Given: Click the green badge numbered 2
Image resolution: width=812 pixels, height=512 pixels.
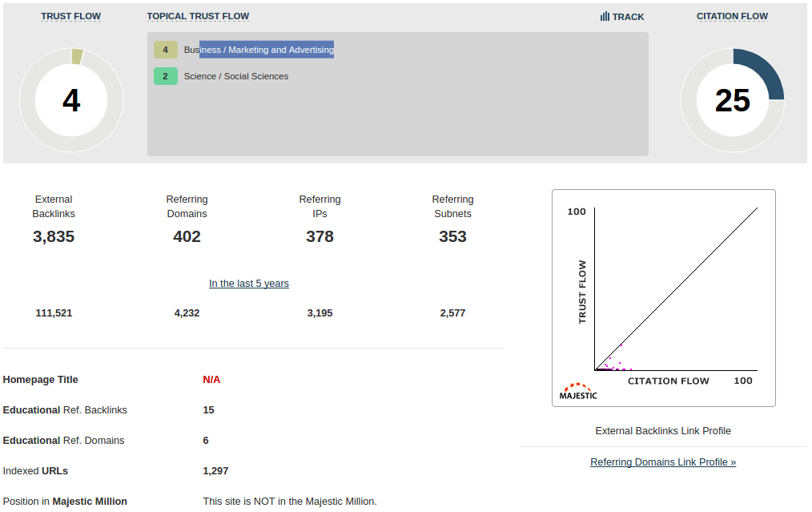Looking at the screenshot, I should (166, 76).
